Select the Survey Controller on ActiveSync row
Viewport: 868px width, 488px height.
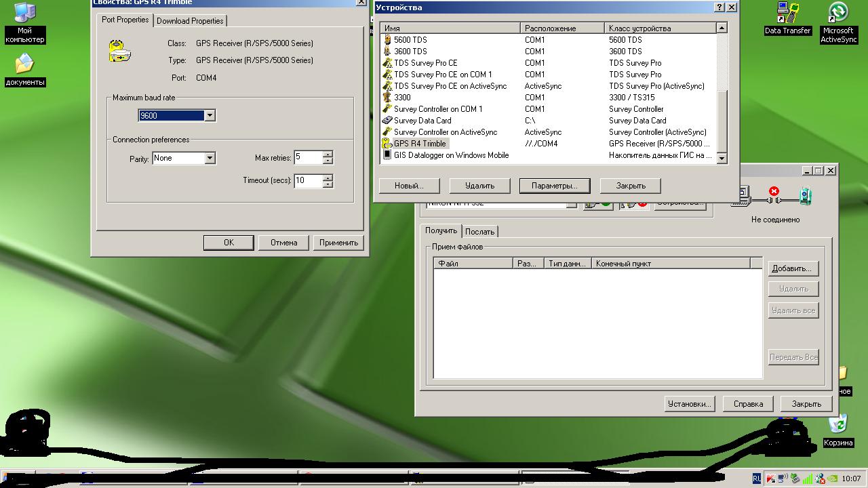click(547, 132)
